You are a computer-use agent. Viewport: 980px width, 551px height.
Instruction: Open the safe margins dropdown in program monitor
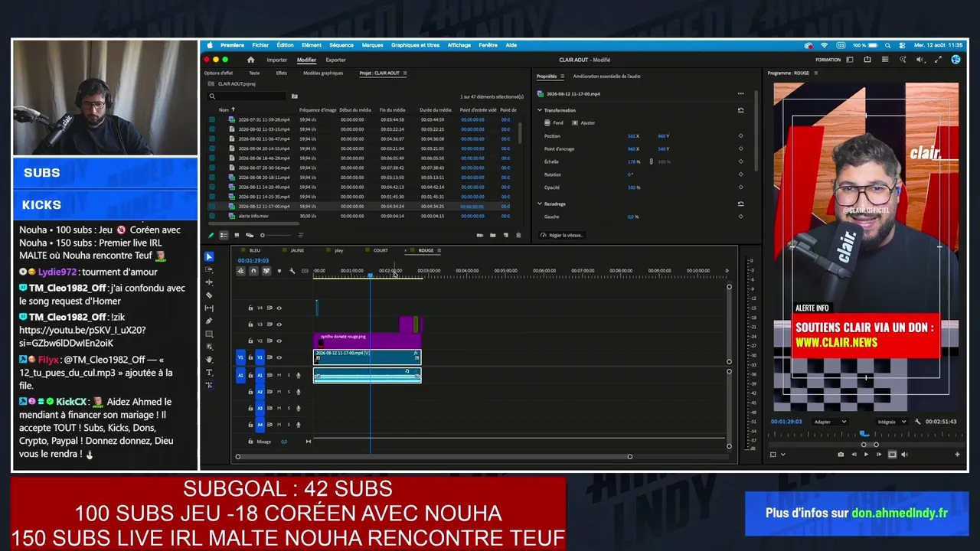(x=782, y=455)
